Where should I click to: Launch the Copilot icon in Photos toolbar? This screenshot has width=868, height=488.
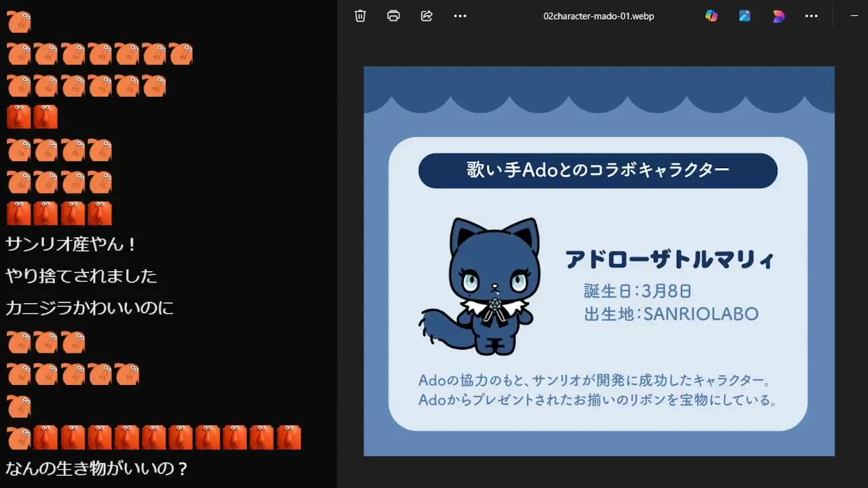711,16
